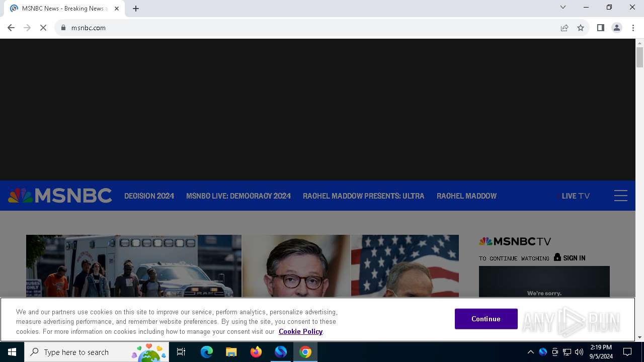This screenshot has width=644, height=362.
Task: Open the Cookie Policy link
Action: coord(300,331)
